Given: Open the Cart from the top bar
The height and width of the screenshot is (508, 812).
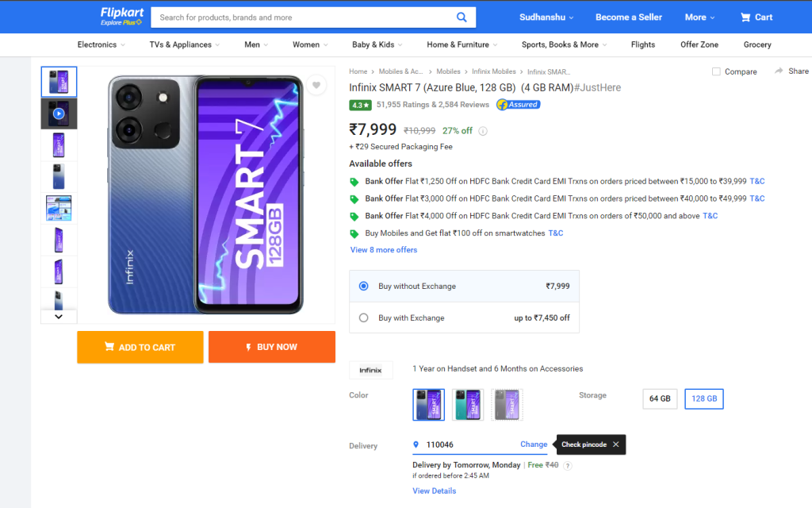Looking at the screenshot, I should tap(755, 17).
